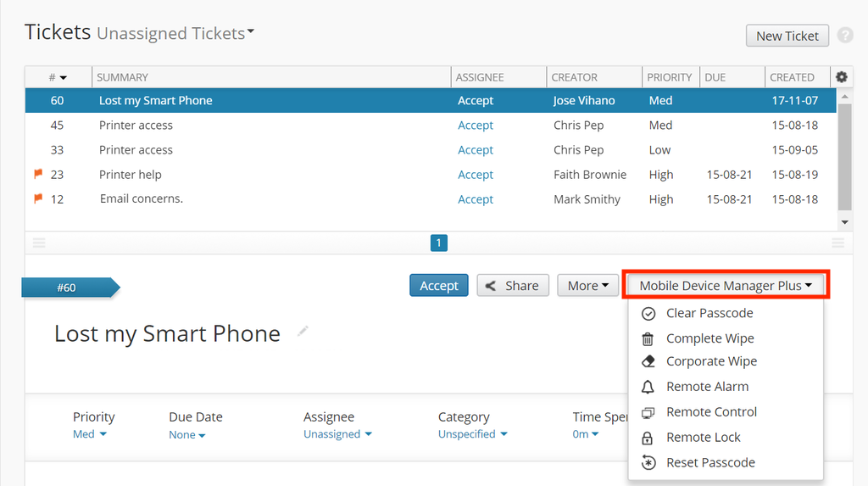Click the orange flag on ticket 12

point(38,198)
